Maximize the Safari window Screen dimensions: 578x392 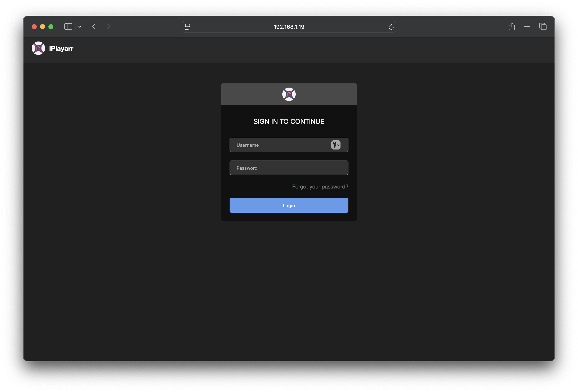[x=51, y=27]
